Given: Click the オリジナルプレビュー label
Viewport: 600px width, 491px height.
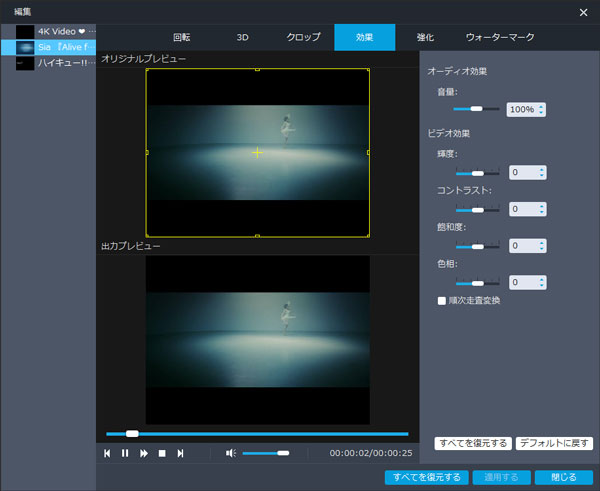Looking at the screenshot, I should point(143,59).
